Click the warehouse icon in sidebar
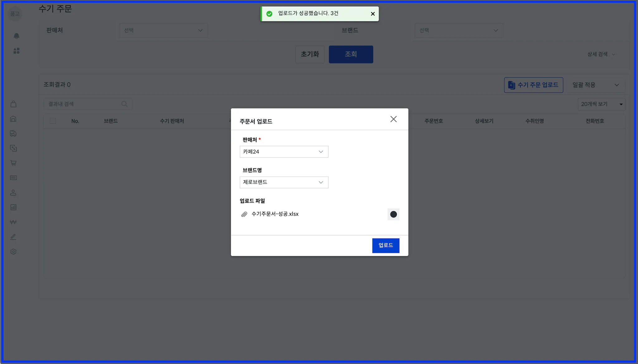The width and height of the screenshot is (638, 364). pos(13,119)
